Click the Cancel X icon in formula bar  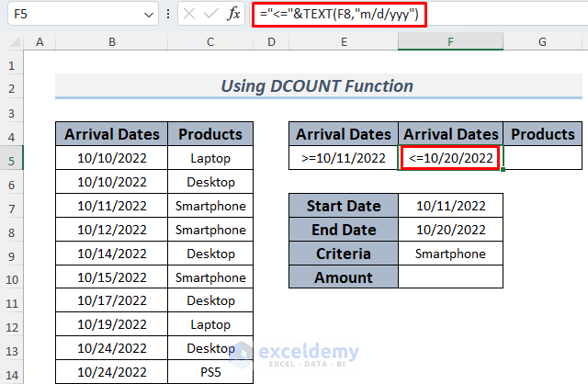point(189,14)
